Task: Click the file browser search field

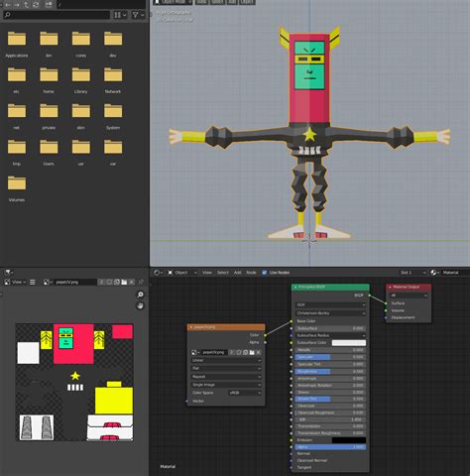Action: pyautogui.click(x=57, y=15)
